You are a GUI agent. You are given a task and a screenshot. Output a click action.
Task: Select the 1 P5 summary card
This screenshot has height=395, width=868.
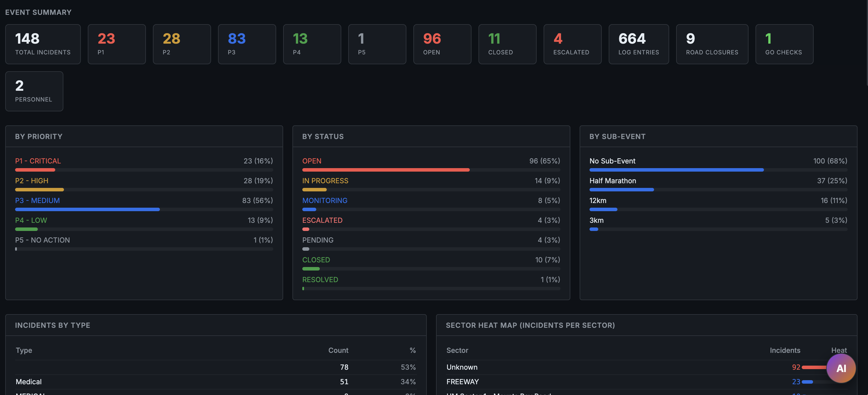(377, 44)
